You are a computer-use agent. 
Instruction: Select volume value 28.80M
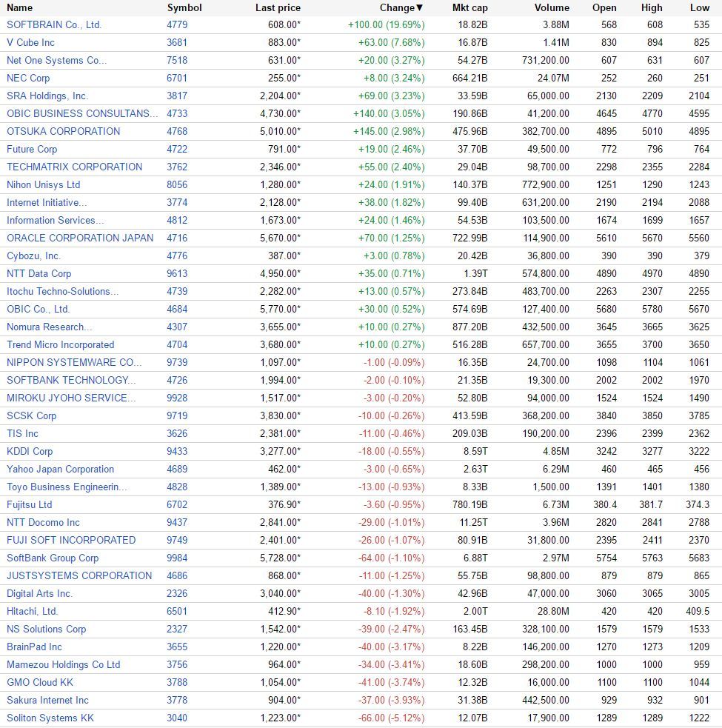553,612
